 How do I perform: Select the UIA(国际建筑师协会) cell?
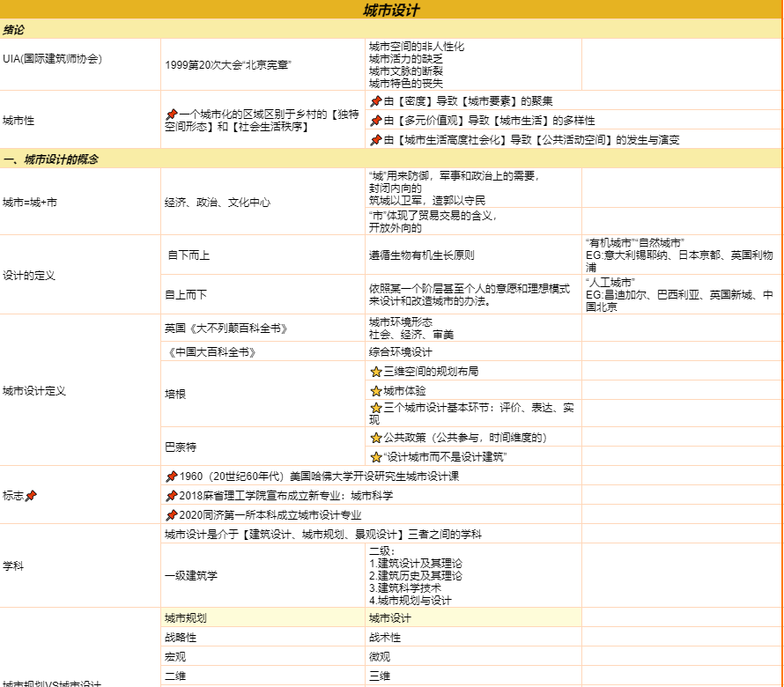click(80, 60)
